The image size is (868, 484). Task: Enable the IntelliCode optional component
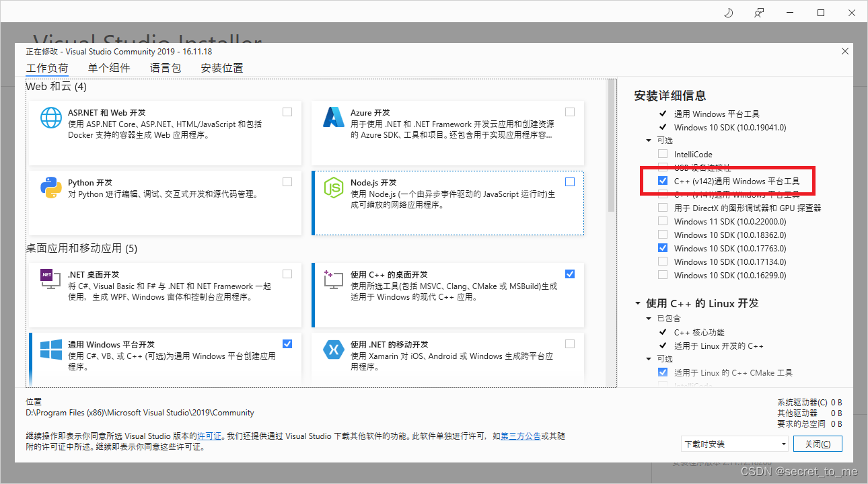(x=663, y=154)
